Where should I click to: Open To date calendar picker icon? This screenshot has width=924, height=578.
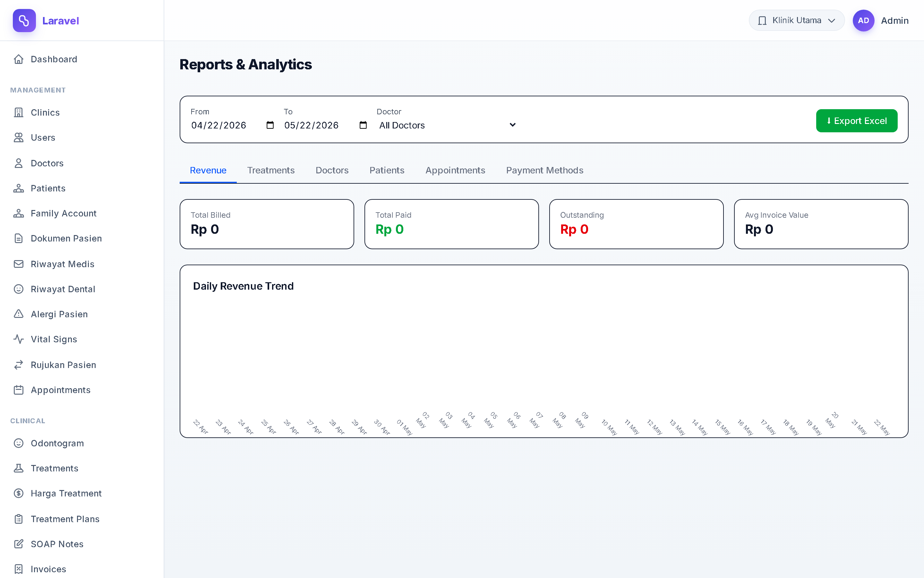point(363,125)
